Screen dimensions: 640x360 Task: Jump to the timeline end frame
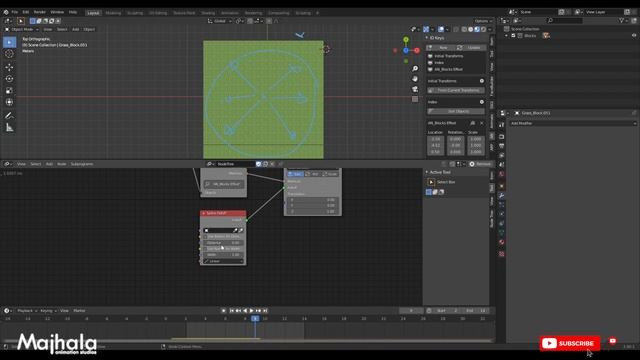(265, 311)
